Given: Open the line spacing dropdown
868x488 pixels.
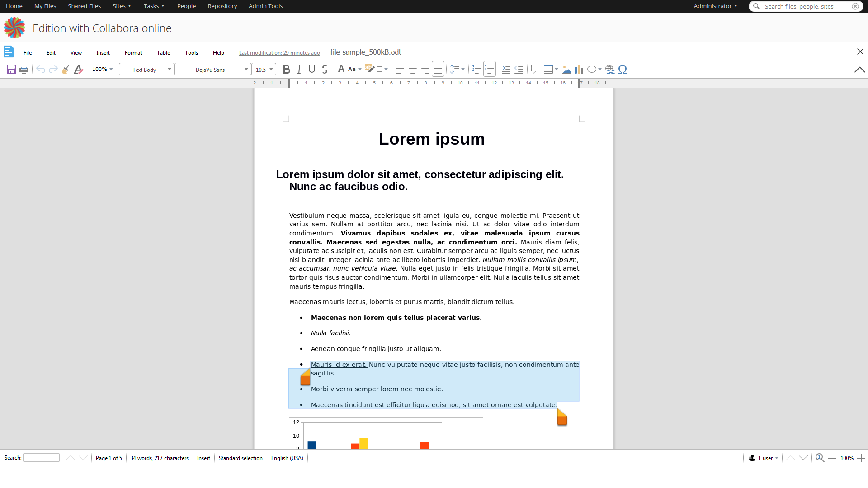Looking at the screenshot, I should pos(457,69).
